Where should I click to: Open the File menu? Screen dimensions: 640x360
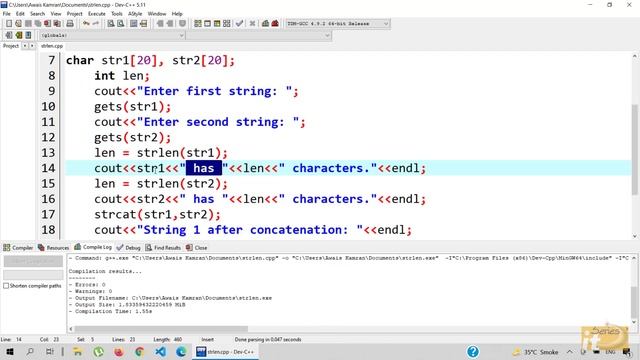7,13
